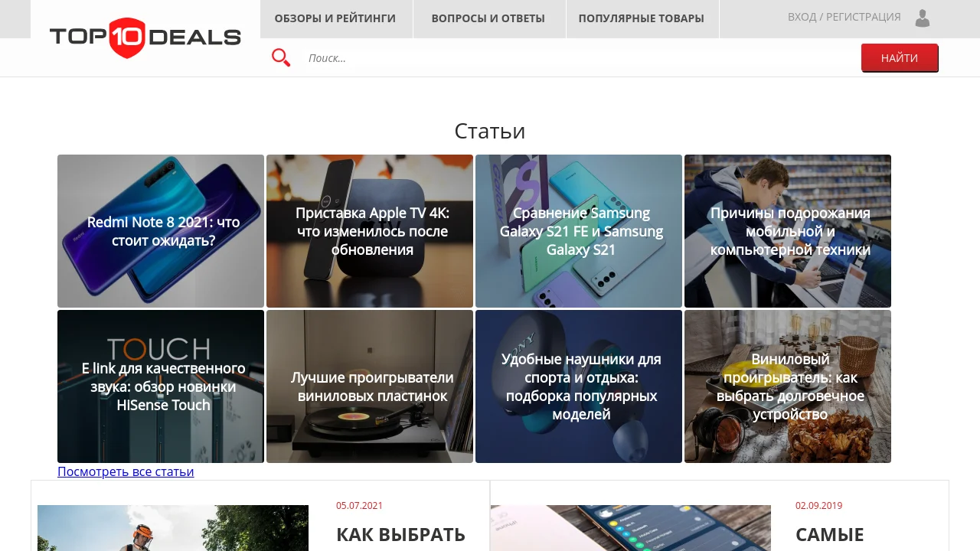
Task: Open the Apple TV 4K article tile
Action: point(370,231)
